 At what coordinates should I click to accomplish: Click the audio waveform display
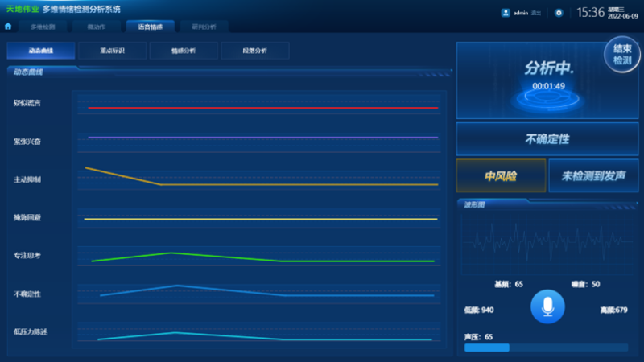click(x=547, y=244)
